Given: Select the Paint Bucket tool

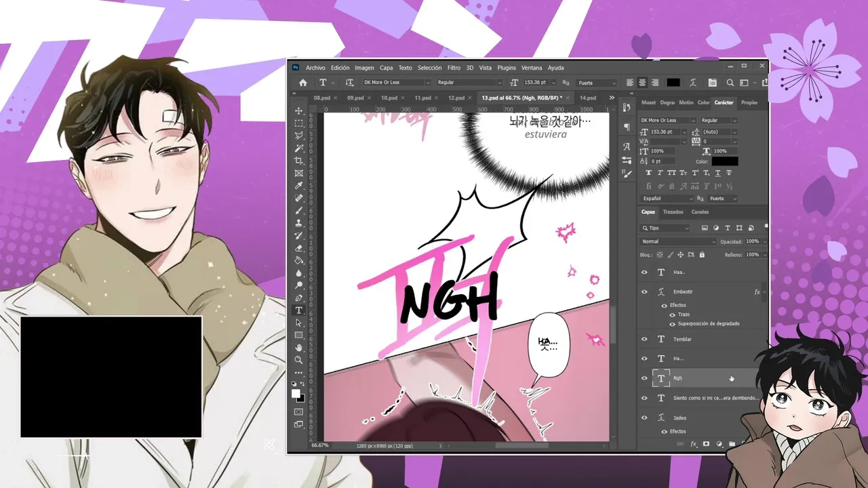Looking at the screenshot, I should 298,260.
